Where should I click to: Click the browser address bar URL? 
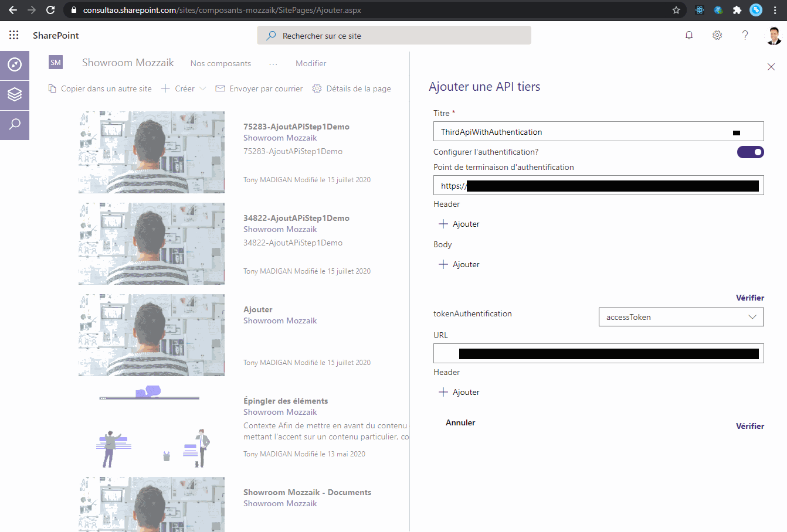(222, 10)
